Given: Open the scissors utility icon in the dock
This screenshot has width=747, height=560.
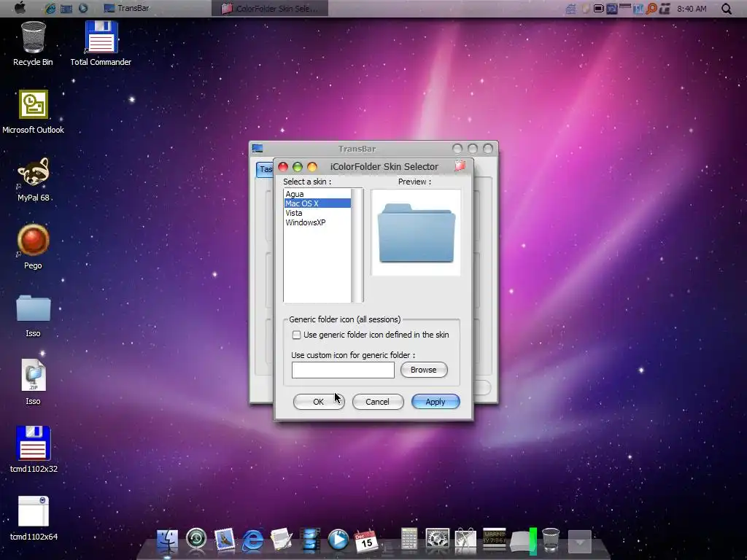Looking at the screenshot, I should coord(465,541).
